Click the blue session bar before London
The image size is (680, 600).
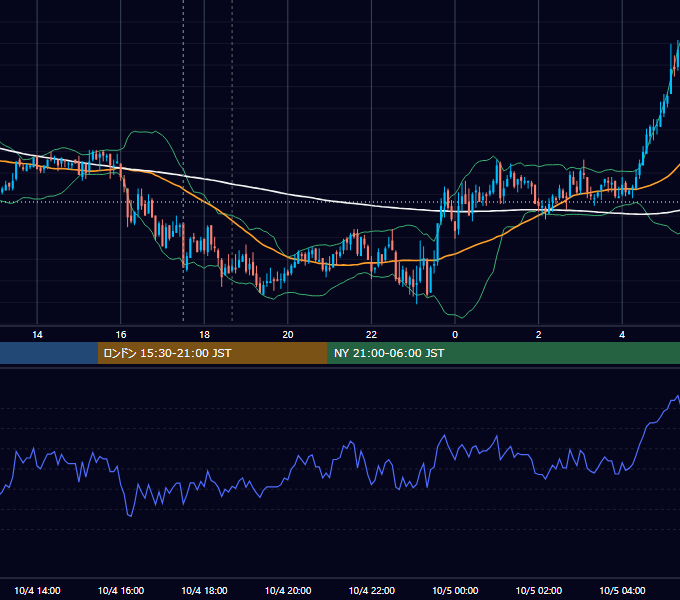point(49,353)
